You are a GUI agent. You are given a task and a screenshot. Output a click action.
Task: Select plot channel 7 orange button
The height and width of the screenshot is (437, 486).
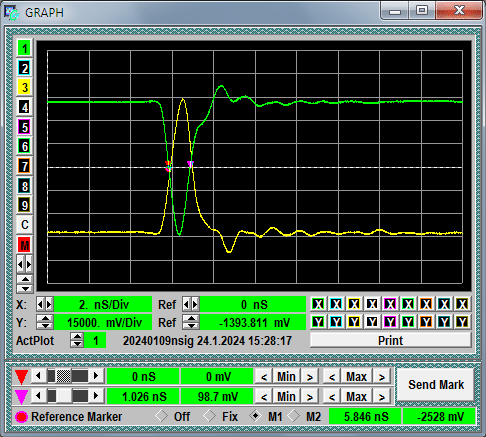click(24, 166)
